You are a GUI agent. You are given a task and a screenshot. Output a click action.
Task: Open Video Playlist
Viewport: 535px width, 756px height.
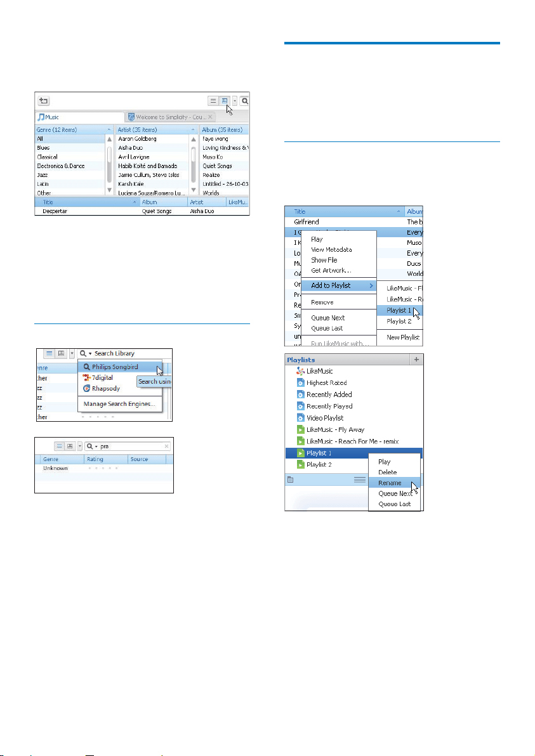320,418
